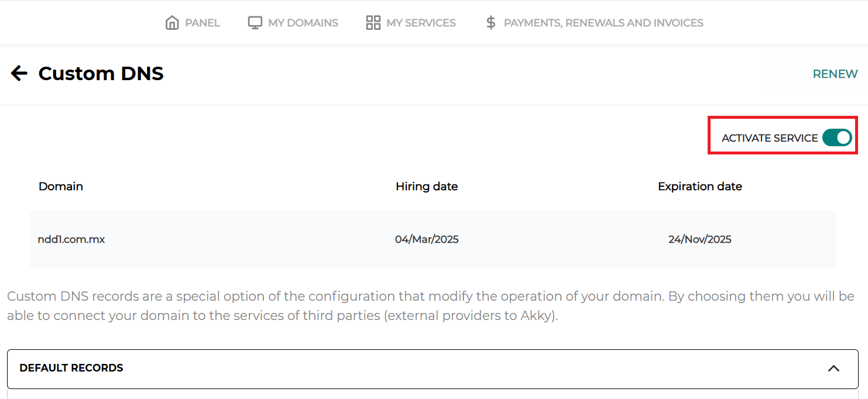
Task: Click the ACTIVATE SERVICE label text
Action: (x=769, y=138)
